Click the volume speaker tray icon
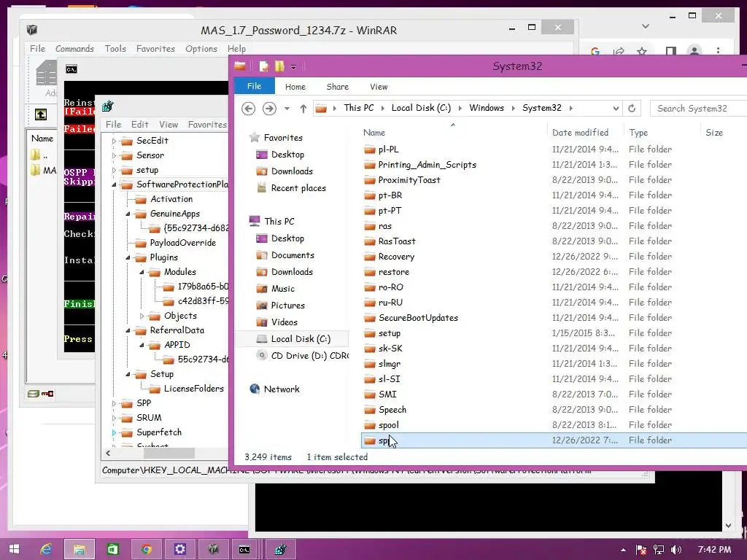The width and height of the screenshot is (747, 560). coord(676,550)
